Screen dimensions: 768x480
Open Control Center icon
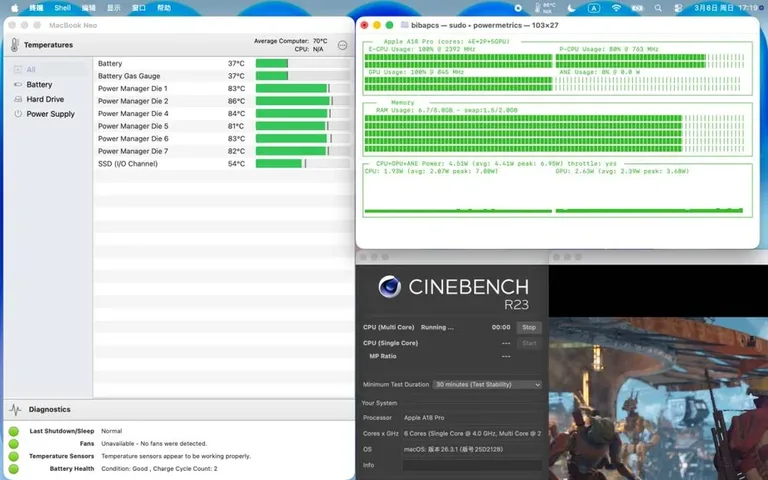(x=678, y=8)
